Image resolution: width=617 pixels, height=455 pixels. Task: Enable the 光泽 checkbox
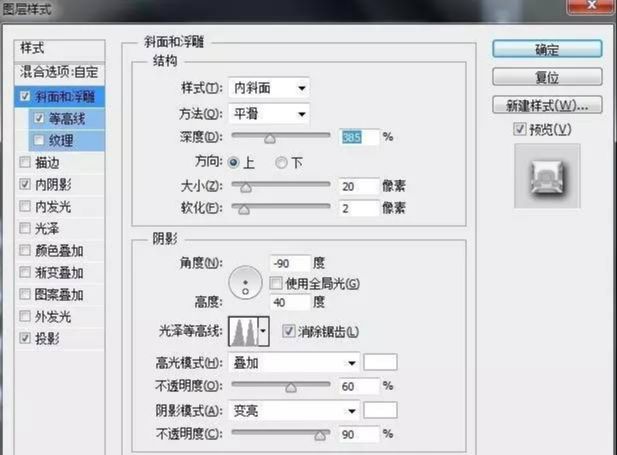(25, 228)
